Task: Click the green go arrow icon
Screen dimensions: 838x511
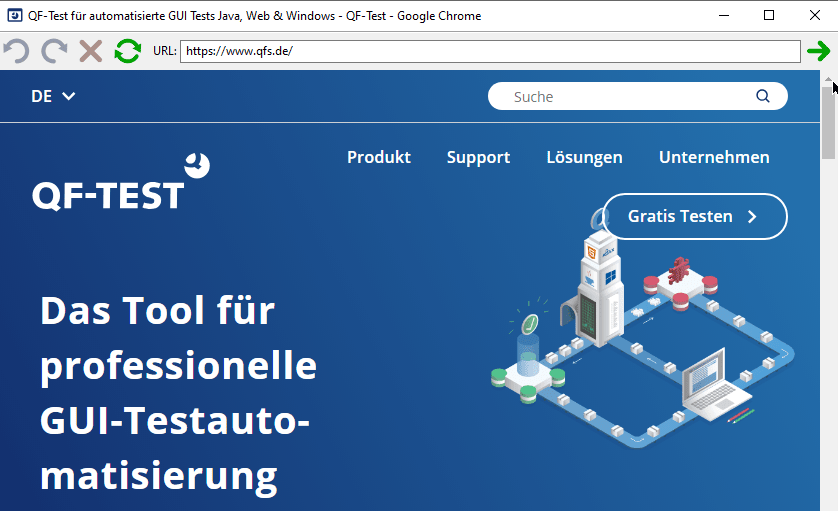Action: pyautogui.click(x=818, y=51)
